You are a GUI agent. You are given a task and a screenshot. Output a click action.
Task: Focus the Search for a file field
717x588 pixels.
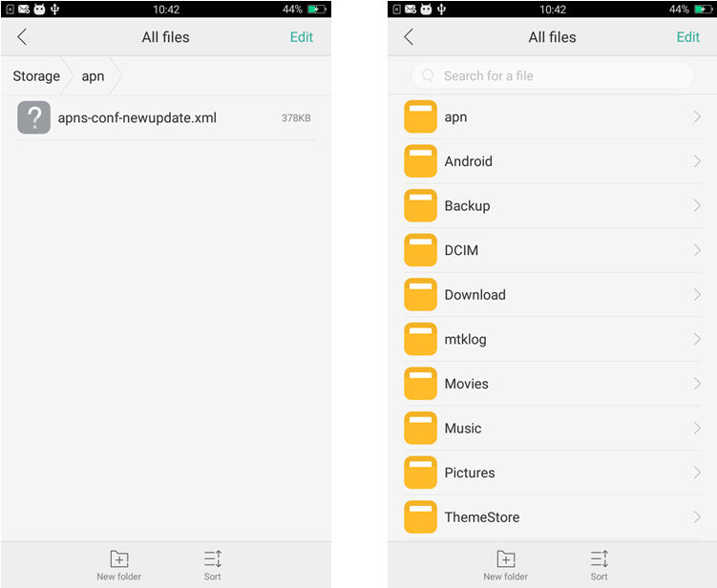pos(553,75)
